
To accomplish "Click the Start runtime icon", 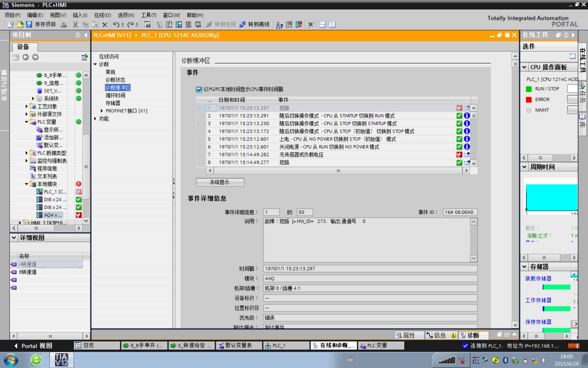I will pyautogui.click(x=198, y=24).
